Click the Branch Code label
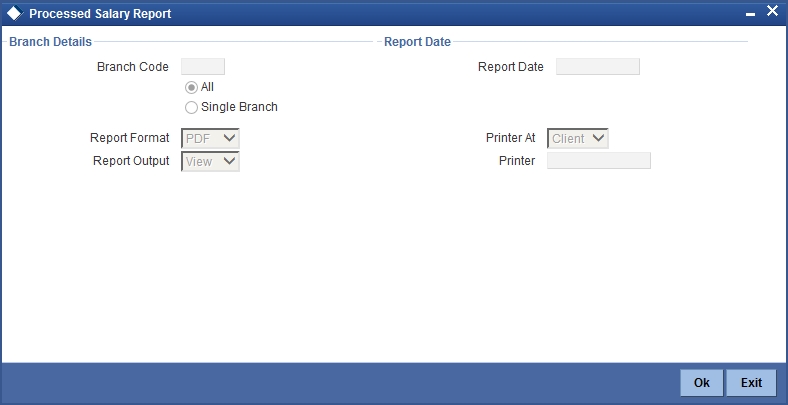This screenshot has width=788, height=405. tap(133, 67)
